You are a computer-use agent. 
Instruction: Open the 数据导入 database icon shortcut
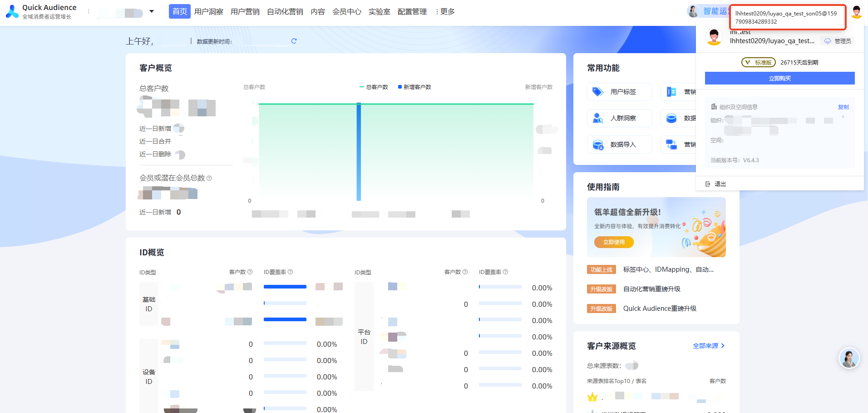tap(598, 144)
